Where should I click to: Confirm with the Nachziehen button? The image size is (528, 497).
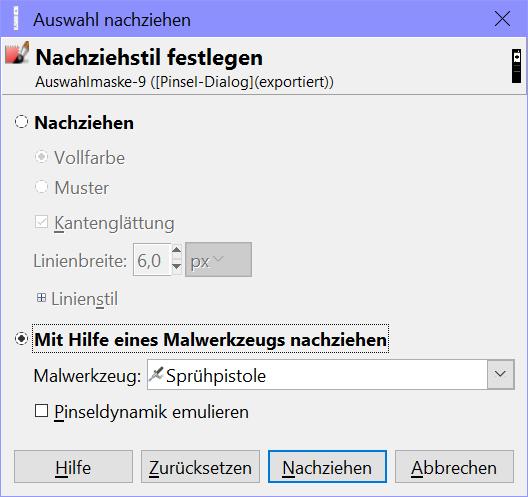click(327, 467)
